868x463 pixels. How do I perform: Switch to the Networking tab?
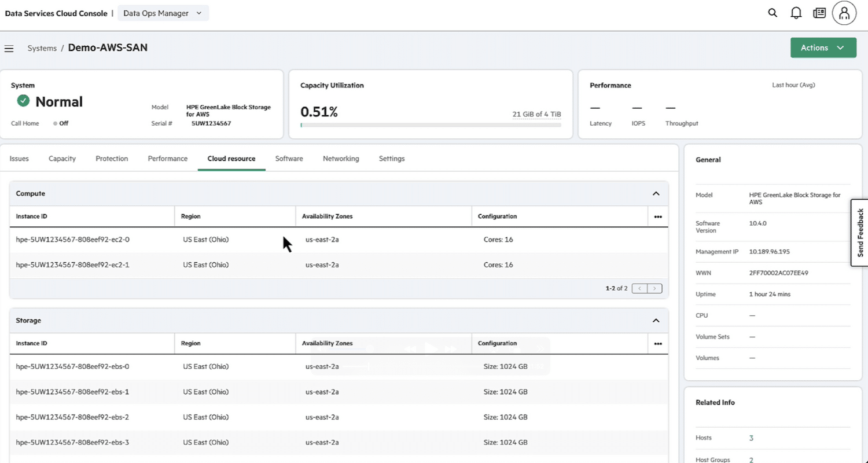tap(341, 159)
